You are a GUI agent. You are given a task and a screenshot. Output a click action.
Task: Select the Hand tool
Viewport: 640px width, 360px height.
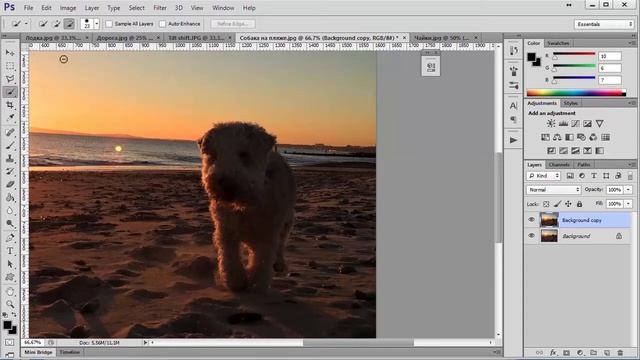pyautogui.click(x=10, y=291)
